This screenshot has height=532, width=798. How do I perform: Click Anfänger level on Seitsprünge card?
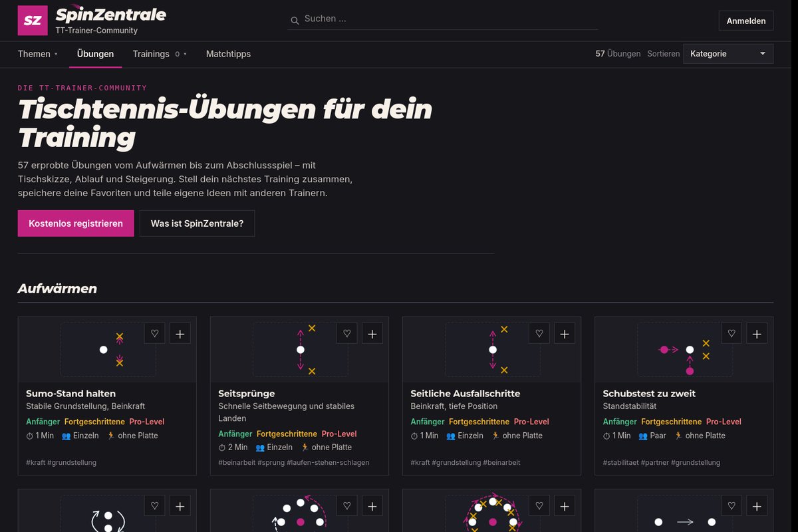(x=235, y=434)
